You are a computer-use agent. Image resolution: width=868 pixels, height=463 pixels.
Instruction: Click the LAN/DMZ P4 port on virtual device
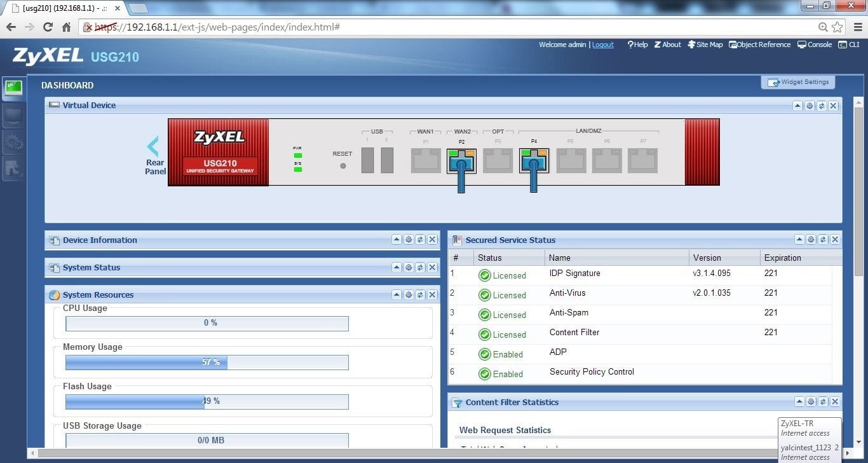pyautogui.click(x=534, y=160)
